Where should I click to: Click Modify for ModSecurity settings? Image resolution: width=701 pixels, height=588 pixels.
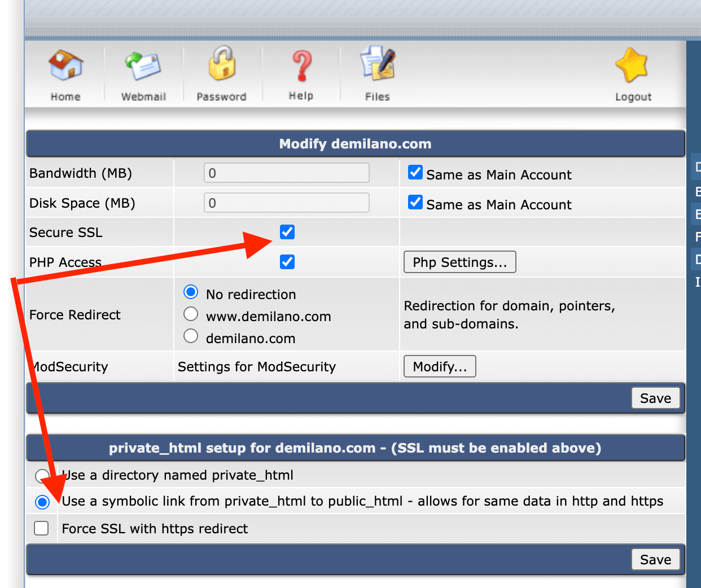point(440,366)
